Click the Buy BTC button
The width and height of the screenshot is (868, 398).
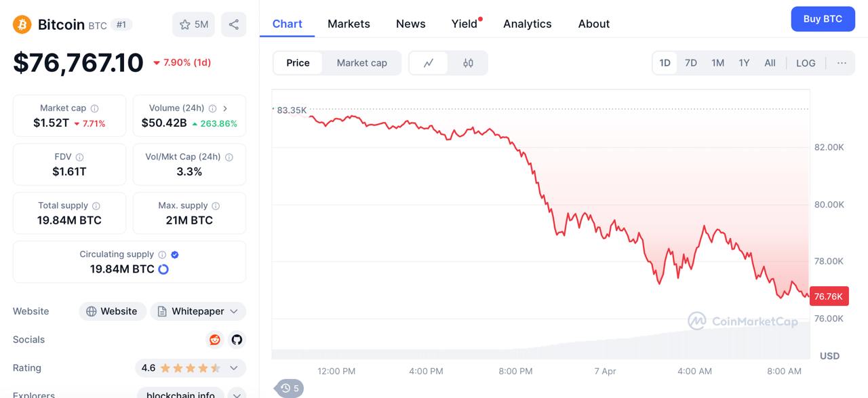[823, 19]
